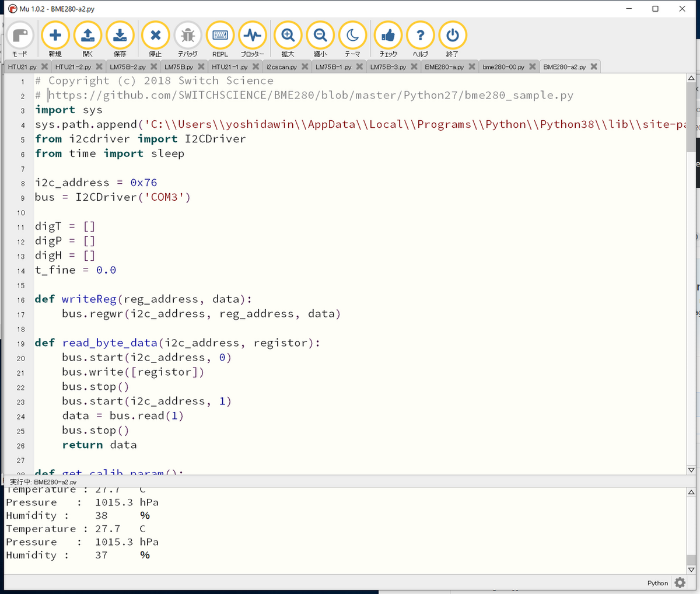Save the script with 保存 icon

[120, 36]
